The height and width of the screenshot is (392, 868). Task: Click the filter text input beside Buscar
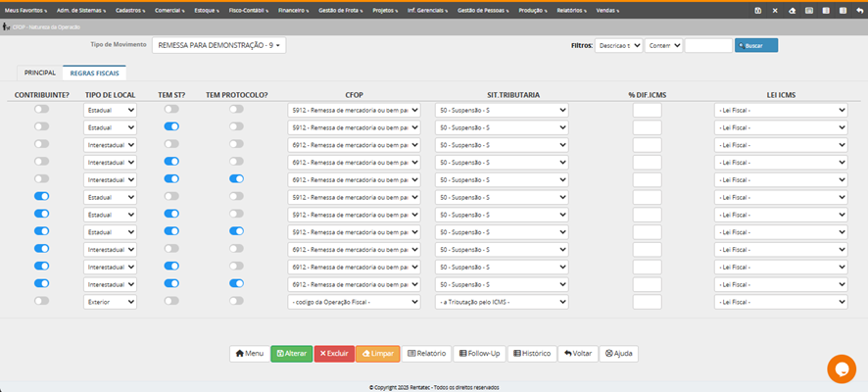click(x=707, y=45)
